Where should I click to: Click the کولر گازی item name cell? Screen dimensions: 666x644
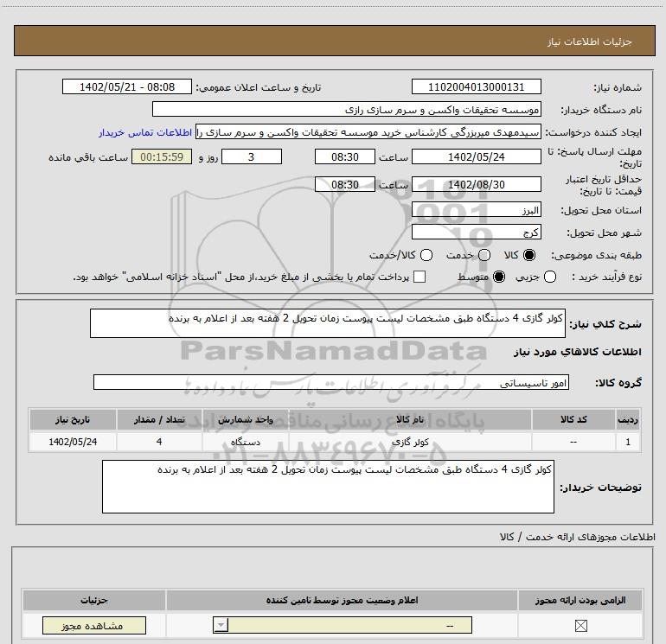pyautogui.click(x=410, y=442)
